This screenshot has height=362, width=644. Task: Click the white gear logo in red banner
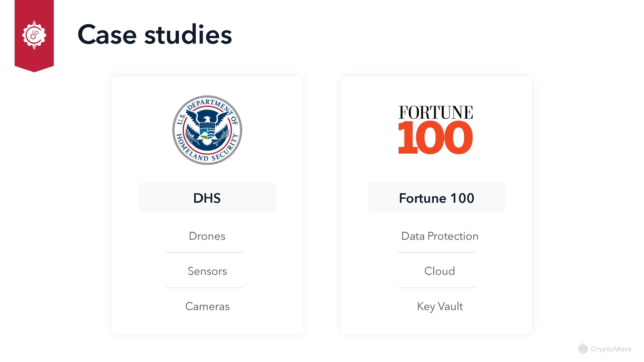pyautogui.click(x=34, y=35)
